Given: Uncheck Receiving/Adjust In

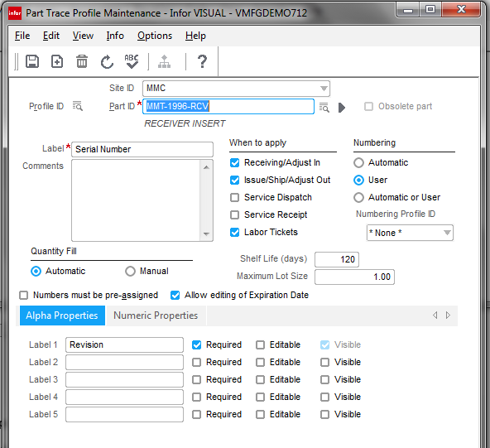Looking at the screenshot, I should click(x=235, y=162).
